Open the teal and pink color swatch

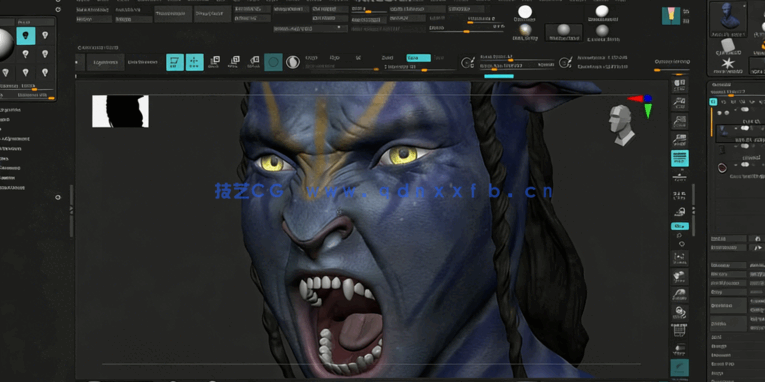[x=671, y=16]
